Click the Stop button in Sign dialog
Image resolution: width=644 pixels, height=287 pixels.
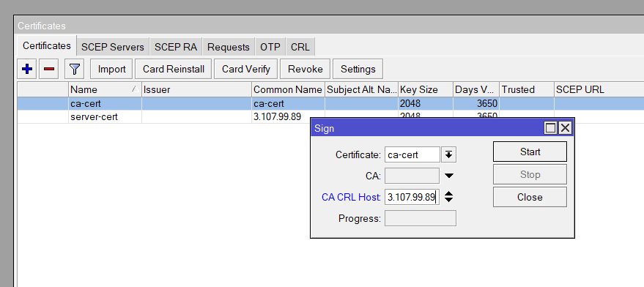[x=530, y=174]
